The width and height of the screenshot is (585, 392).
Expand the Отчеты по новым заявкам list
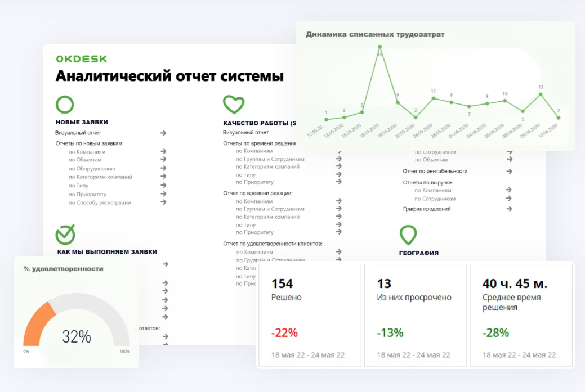click(90, 143)
